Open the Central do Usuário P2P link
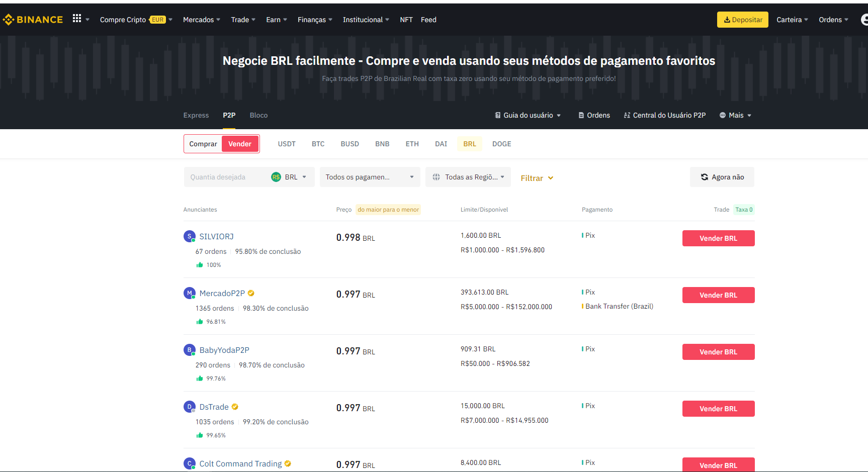The image size is (868, 472). click(x=664, y=115)
